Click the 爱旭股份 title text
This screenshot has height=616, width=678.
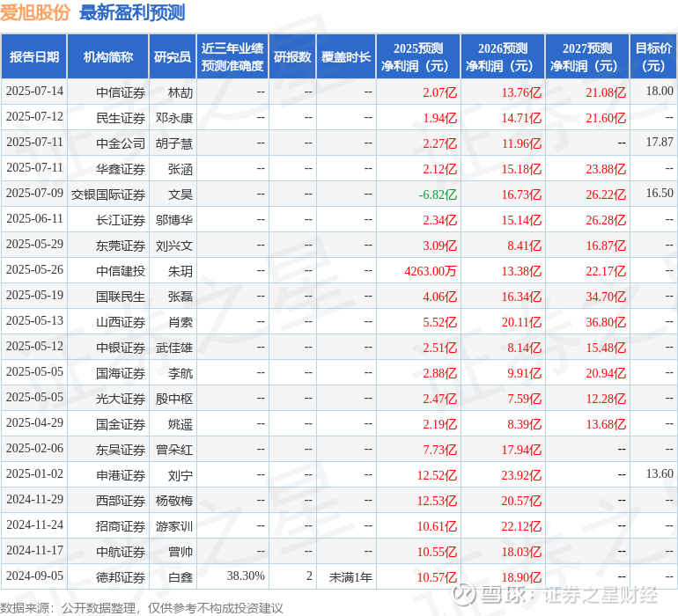coord(35,12)
